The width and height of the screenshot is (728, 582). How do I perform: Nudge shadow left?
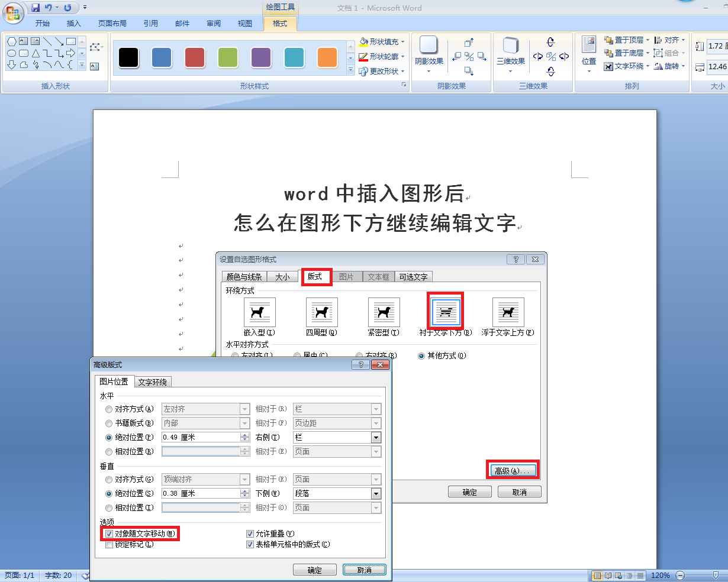(456, 57)
